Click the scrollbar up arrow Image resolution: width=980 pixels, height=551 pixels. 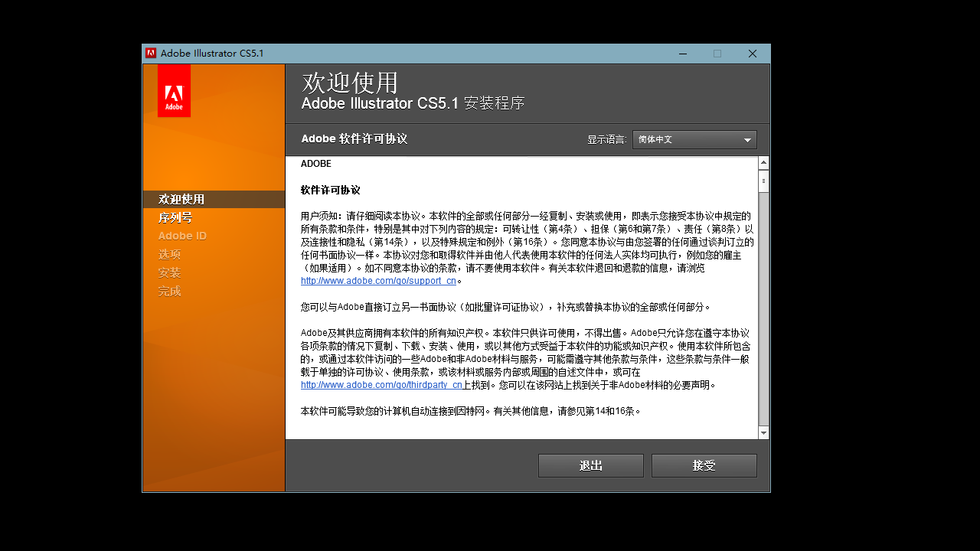(763, 162)
